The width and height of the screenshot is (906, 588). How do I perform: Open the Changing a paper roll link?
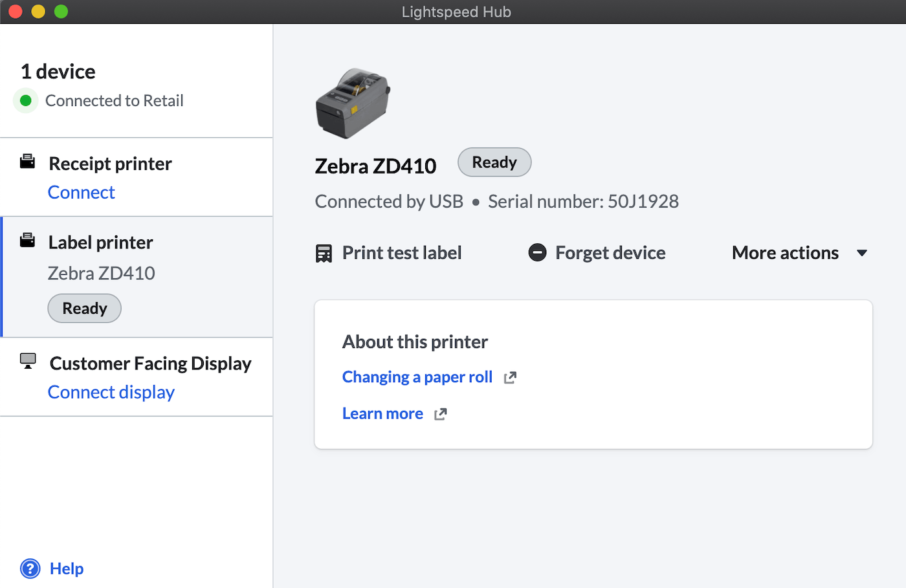point(417,377)
